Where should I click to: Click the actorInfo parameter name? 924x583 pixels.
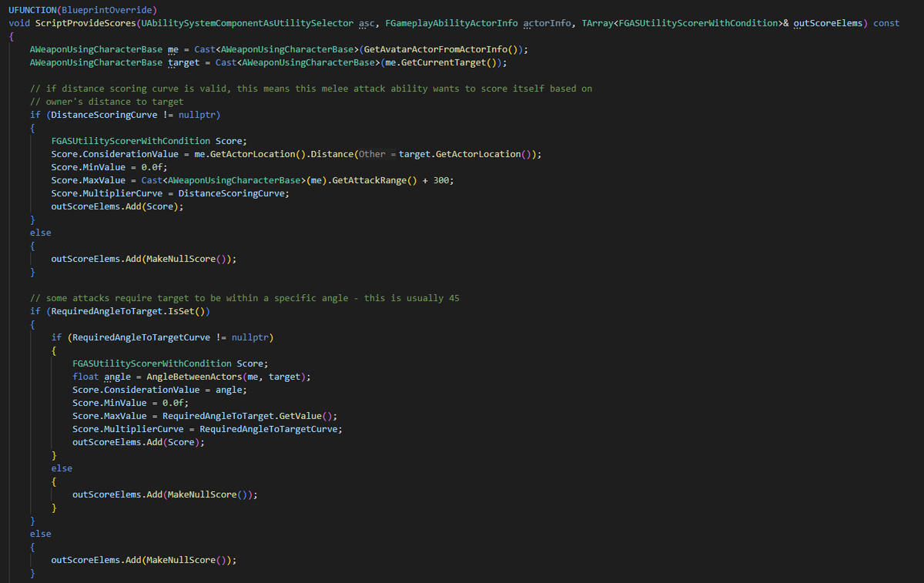pyautogui.click(x=547, y=23)
